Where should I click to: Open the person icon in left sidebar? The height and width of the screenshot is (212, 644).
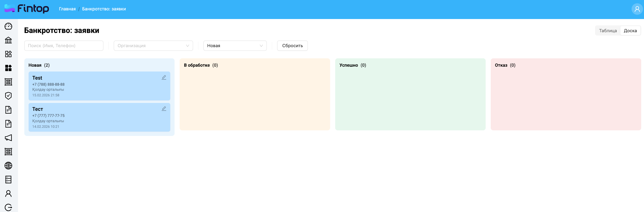8,193
